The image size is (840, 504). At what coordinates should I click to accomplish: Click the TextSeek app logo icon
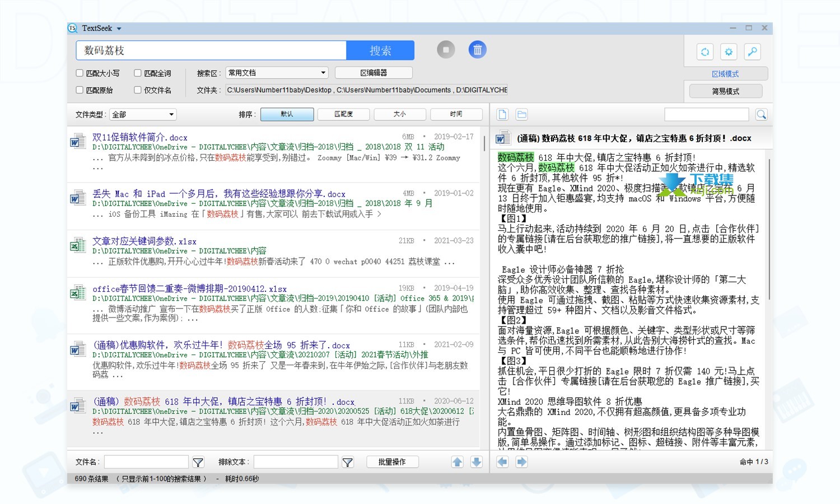(x=72, y=28)
